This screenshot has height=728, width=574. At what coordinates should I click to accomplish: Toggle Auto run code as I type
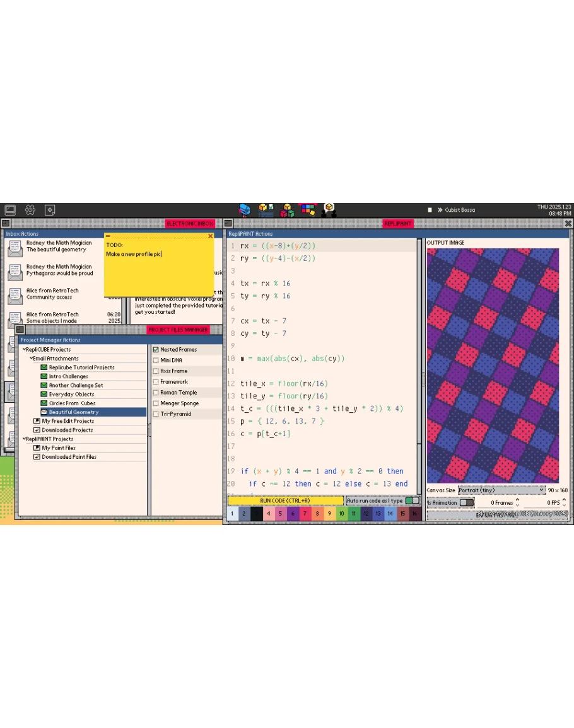pyautogui.click(x=411, y=500)
